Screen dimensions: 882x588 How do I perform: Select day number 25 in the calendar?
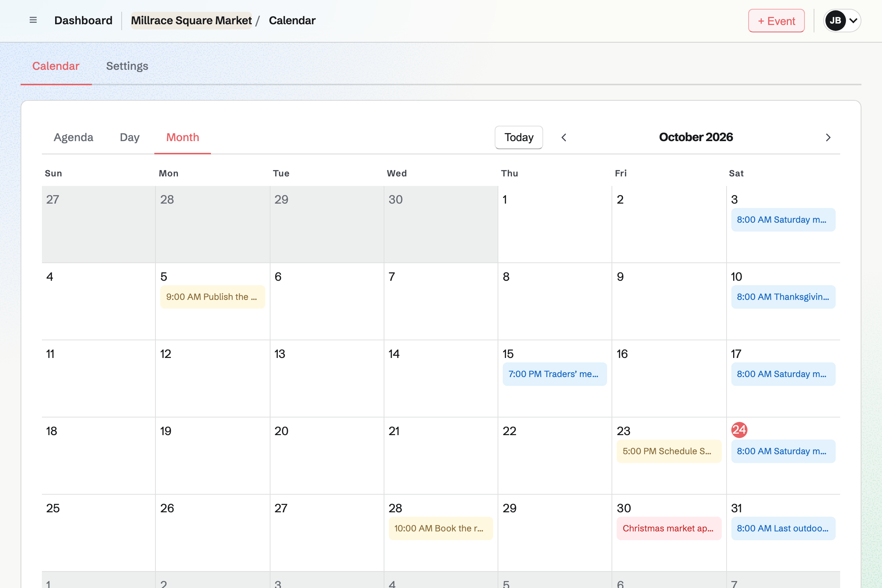pyautogui.click(x=53, y=509)
